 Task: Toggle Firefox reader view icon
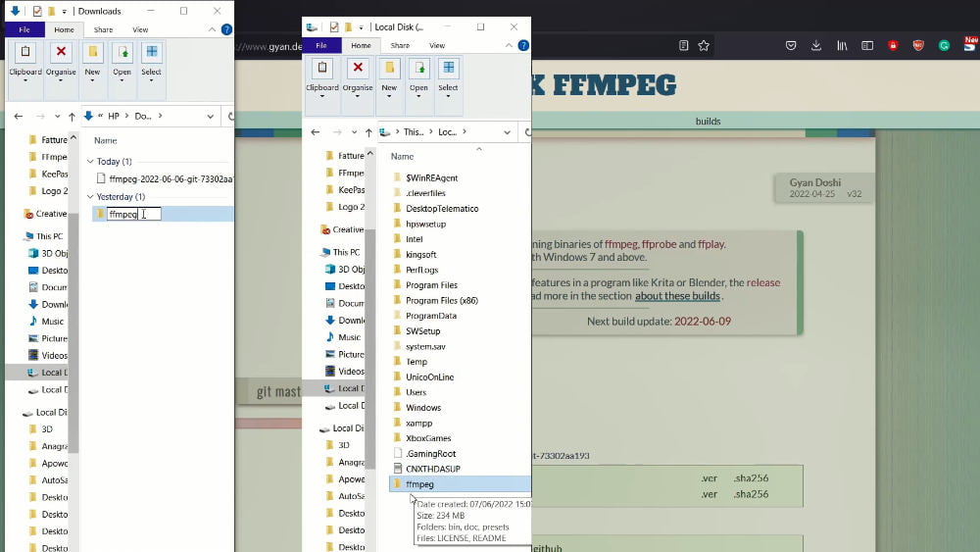(x=684, y=45)
